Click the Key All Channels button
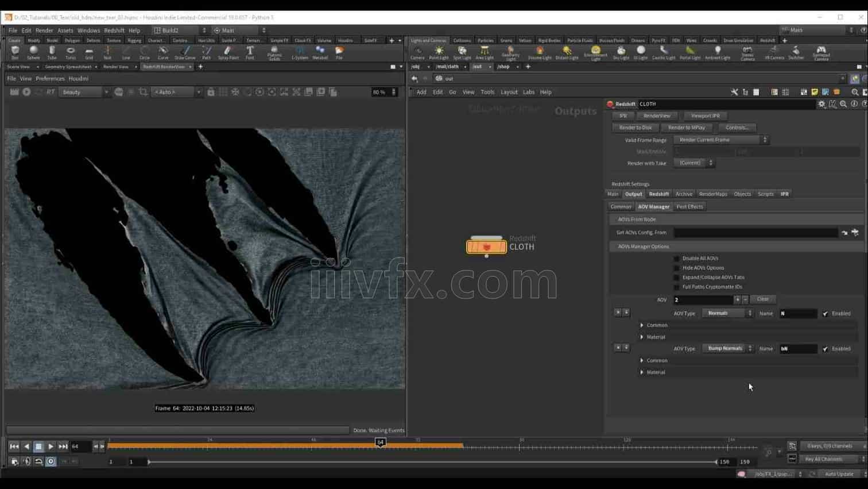 [827, 459]
